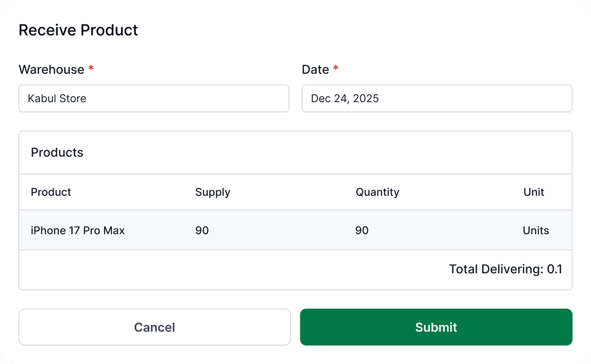Sort by the Quantity column header

pos(377,192)
